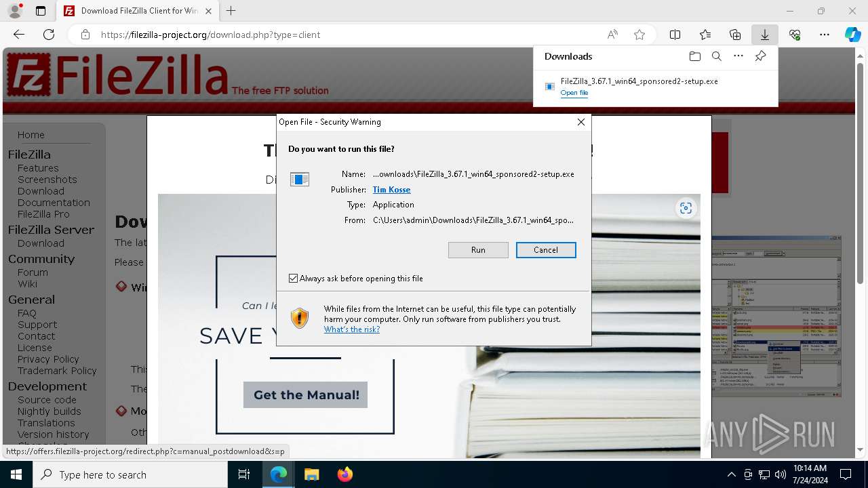Click the FileZilla logo in page header

click(x=117, y=75)
